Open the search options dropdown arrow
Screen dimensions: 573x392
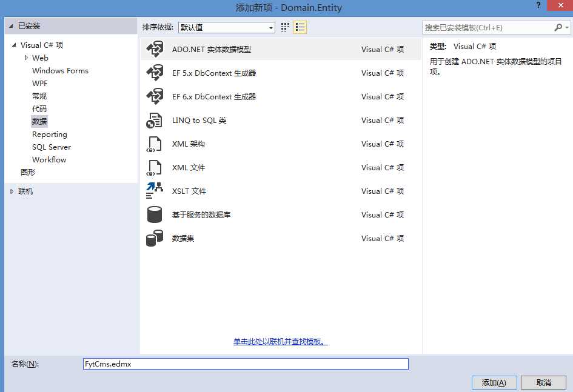pyautogui.click(x=566, y=28)
